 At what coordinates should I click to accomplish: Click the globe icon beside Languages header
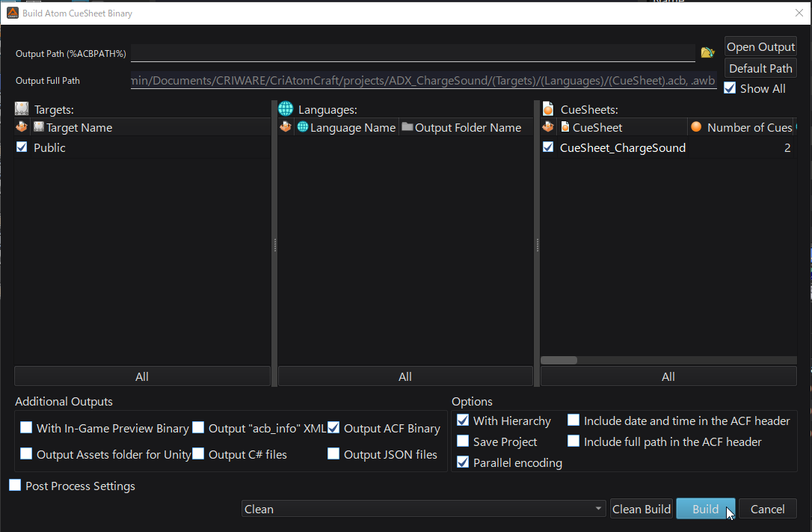point(286,108)
